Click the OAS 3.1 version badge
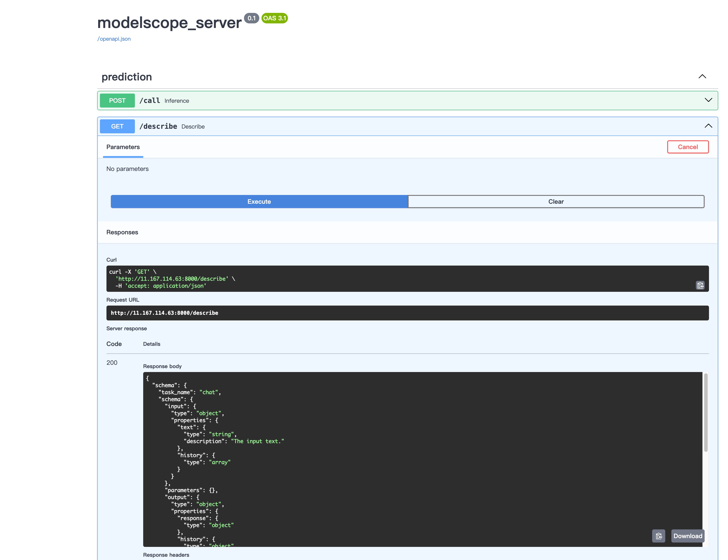 click(275, 18)
